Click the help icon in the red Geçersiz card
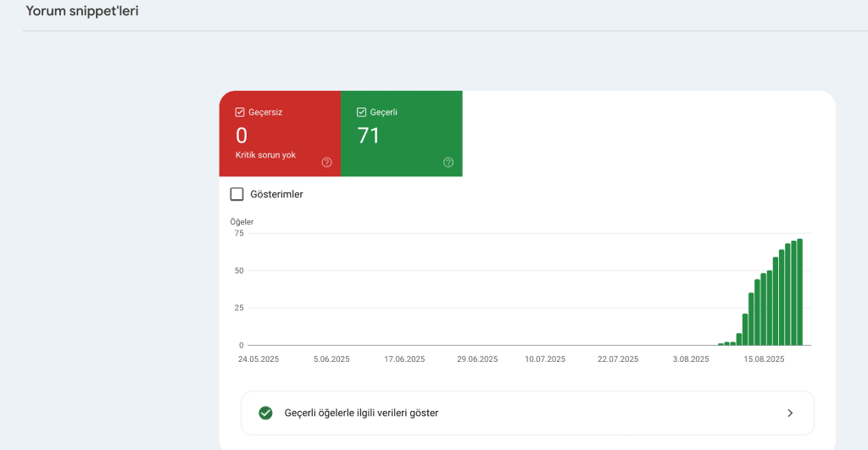Viewport: 868px width, 450px height. click(x=327, y=163)
